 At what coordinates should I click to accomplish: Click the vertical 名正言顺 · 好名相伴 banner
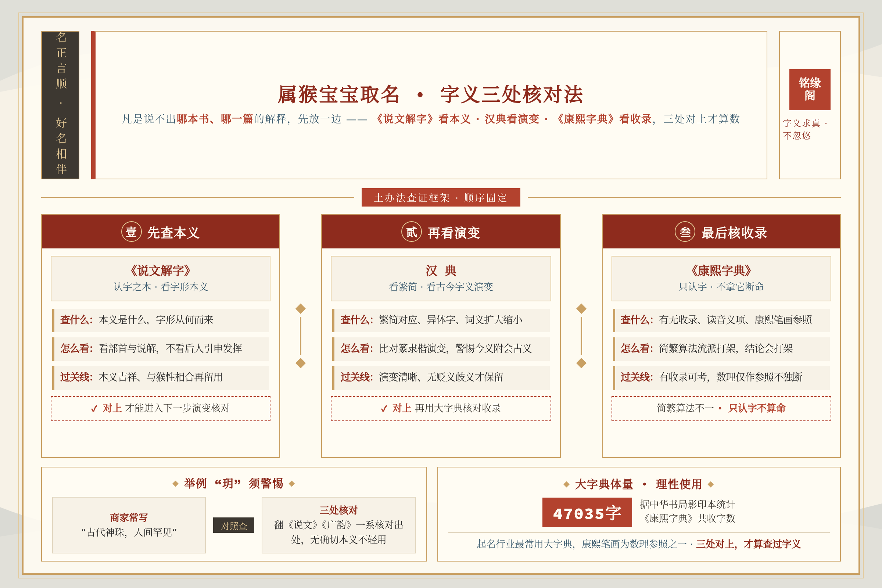(x=60, y=105)
